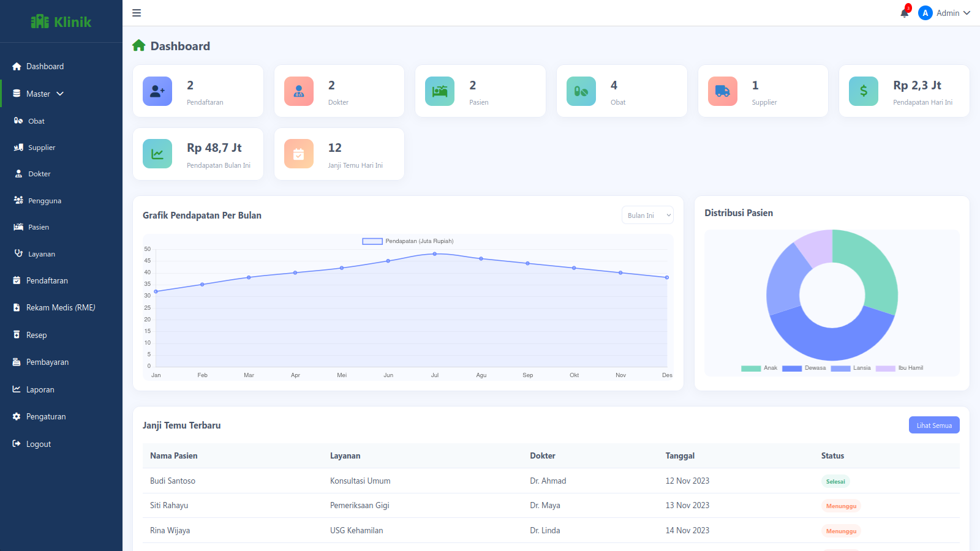Click the notification bell icon
Viewport: 980px width, 551px height.
point(905,13)
